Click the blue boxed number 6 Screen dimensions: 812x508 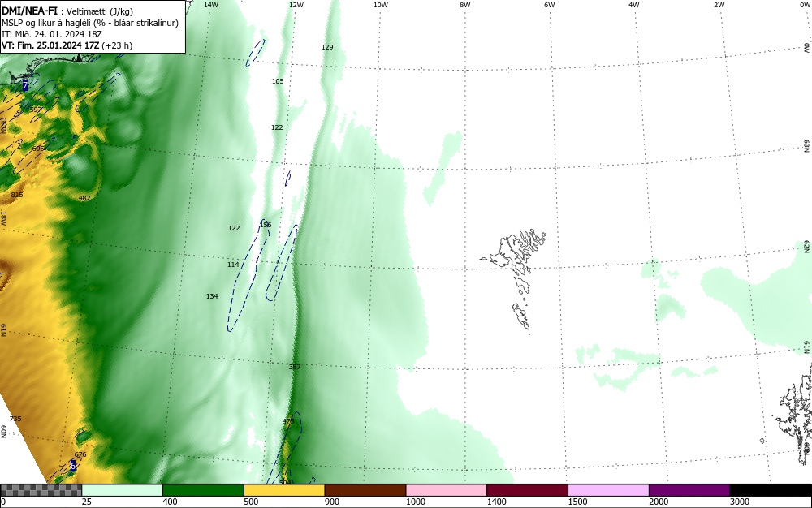(73, 466)
